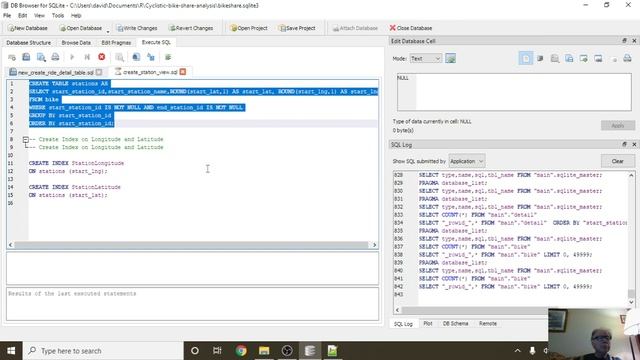The width and height of the screenshot is (640, 360).
Task: Toggle the highlighted auto-format icon in cell editor
Action: click(526, 58)
